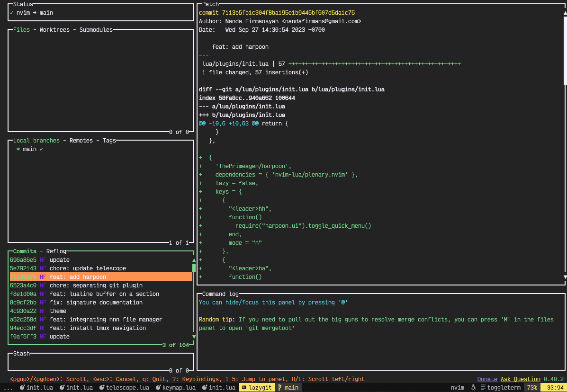This screenshot has width=567, height=392.
Task: Click the toggleterm filetype indicator
Action: (501, 388)
